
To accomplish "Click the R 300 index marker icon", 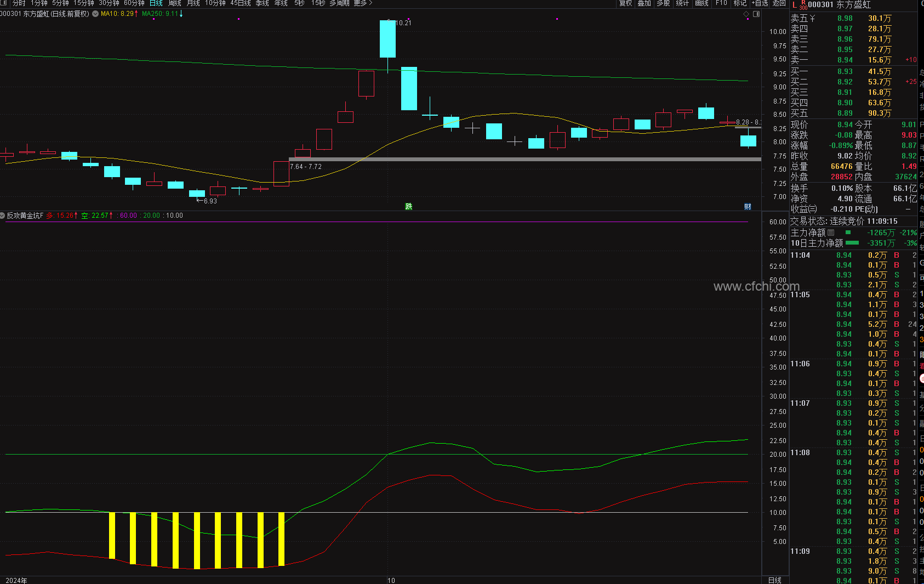I will pos(803,5).
